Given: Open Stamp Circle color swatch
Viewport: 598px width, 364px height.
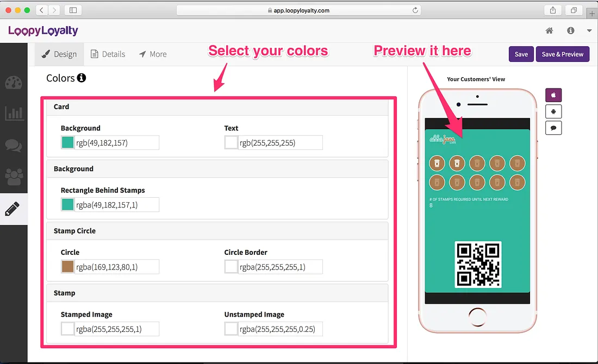Looking at the screenshot, I should click(x=67, y=267).
